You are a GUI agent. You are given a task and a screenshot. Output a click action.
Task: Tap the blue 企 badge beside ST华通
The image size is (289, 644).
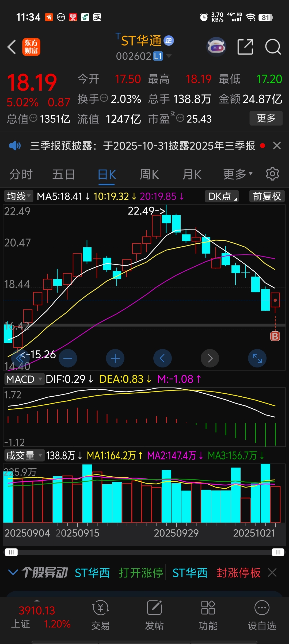tap(169, 41)
